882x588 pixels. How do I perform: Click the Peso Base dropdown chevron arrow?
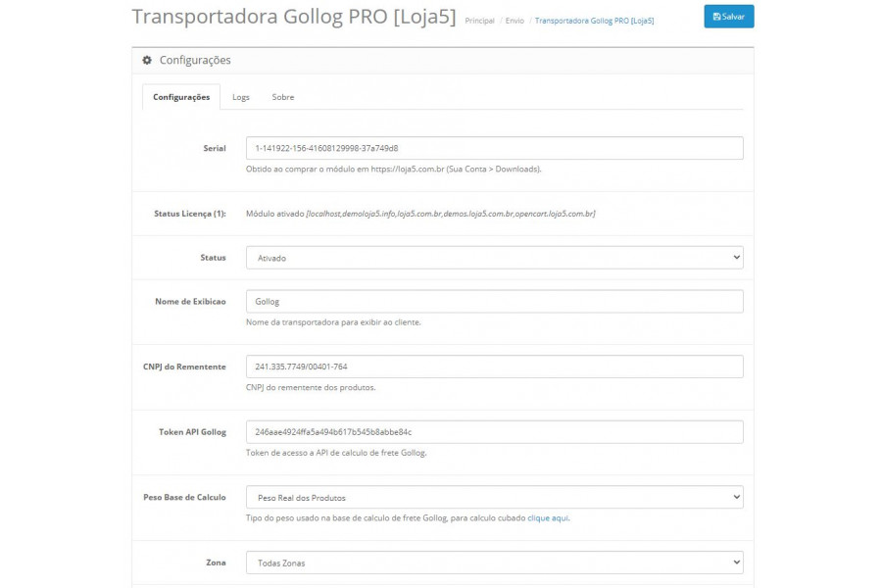point(736,498)
